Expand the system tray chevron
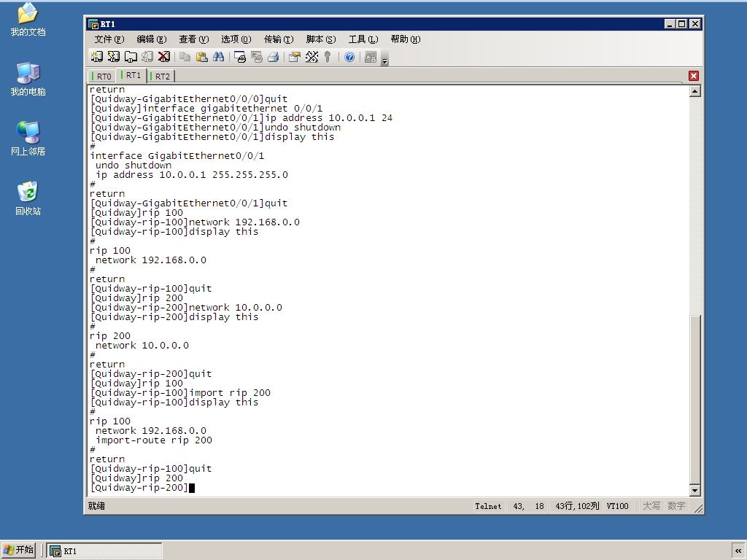Image resolution: width=747 pixels, height=560 pixels. tap(738, 551)
